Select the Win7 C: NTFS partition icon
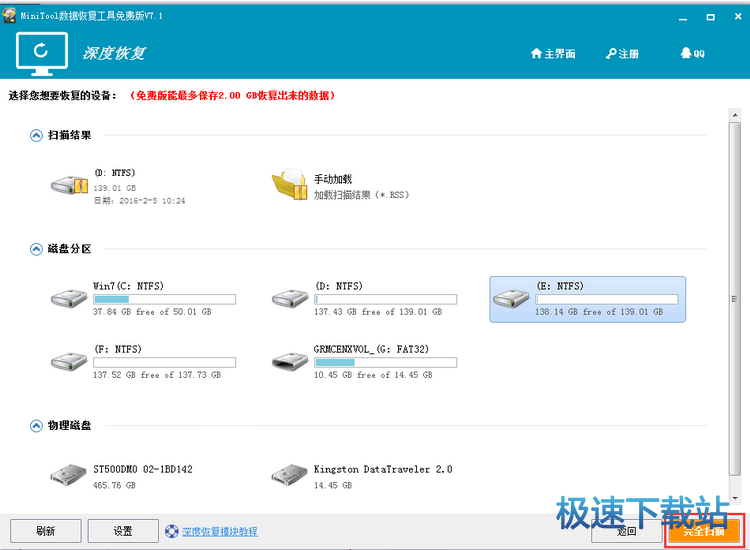 click(x=69, y=298)
